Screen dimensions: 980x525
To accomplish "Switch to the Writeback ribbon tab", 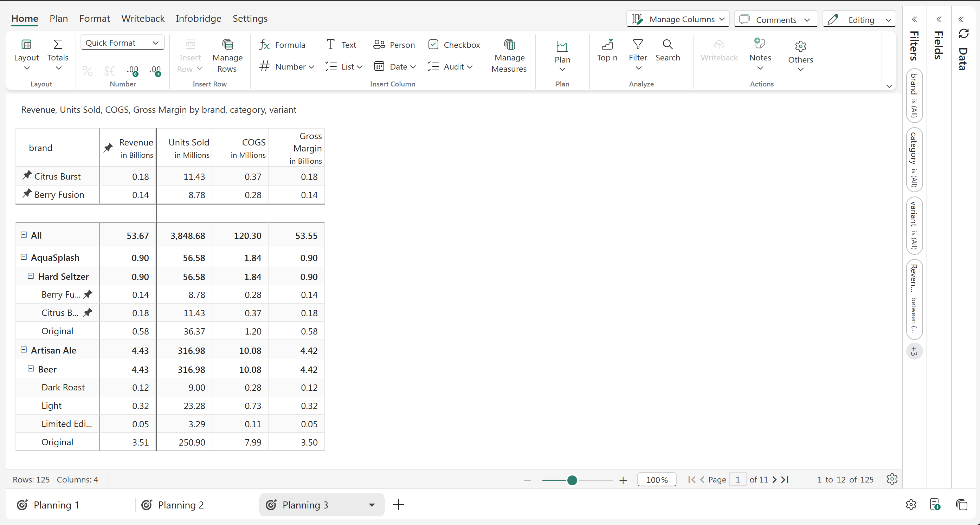I will 143,18.
